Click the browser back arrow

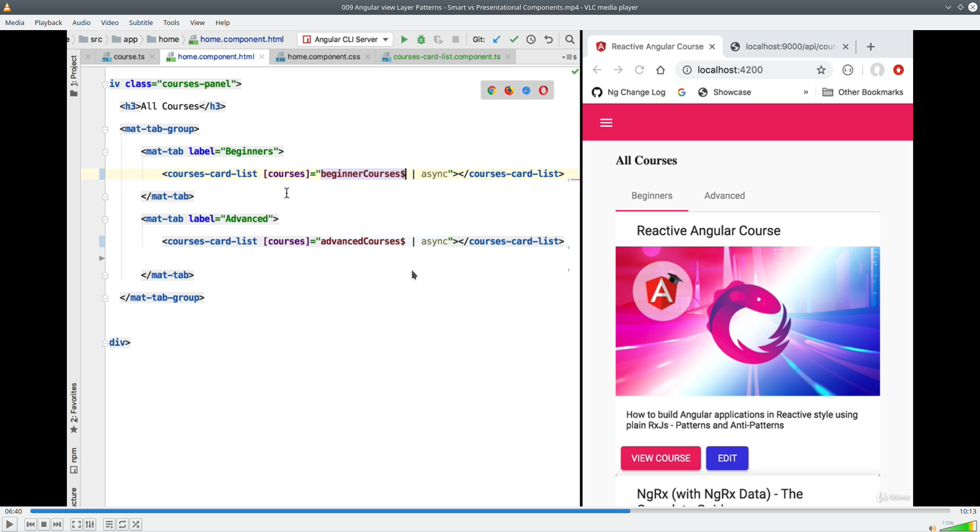(x=597, y=70)
